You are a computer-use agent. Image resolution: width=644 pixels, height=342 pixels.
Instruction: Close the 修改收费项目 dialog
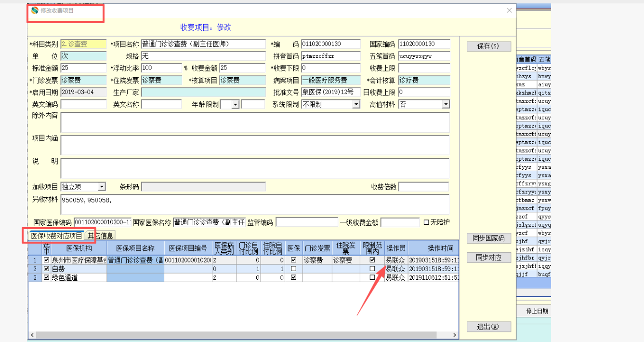(x=509, y=10)
